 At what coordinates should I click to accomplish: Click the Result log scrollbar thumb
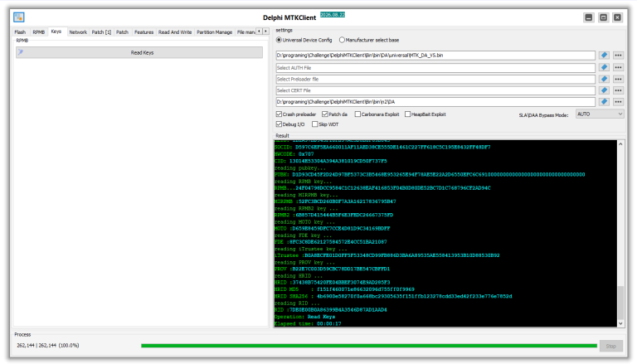620,303
